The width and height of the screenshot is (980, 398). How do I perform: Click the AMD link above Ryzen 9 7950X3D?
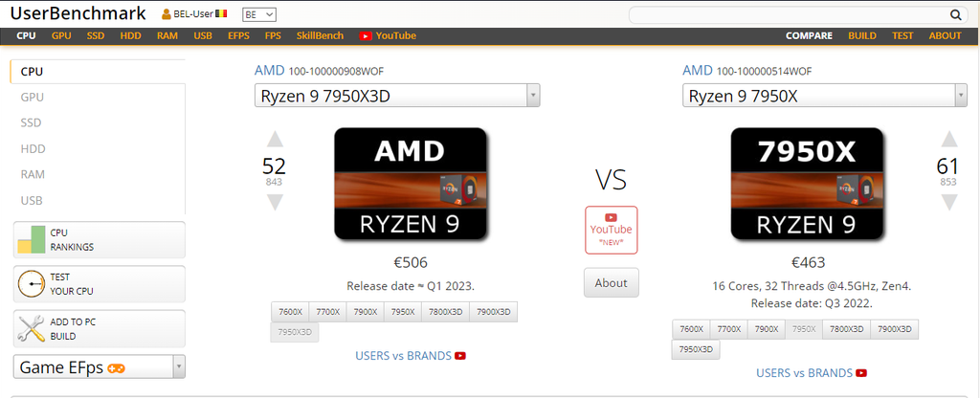click(269, 71)
